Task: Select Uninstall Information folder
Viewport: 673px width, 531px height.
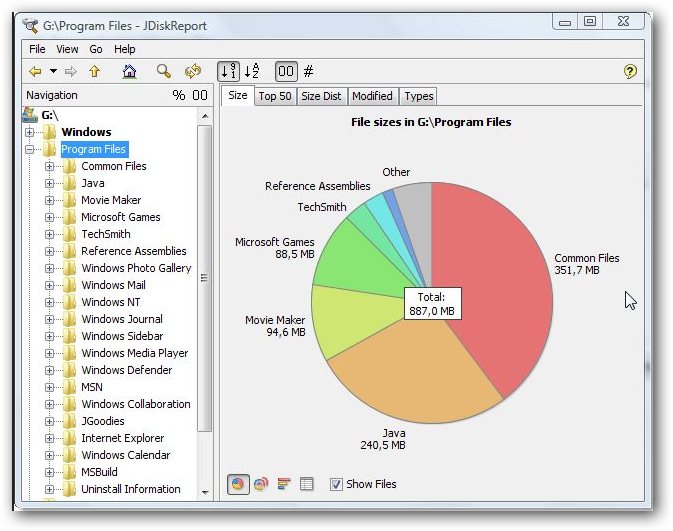Action: [x=130, y=489]
